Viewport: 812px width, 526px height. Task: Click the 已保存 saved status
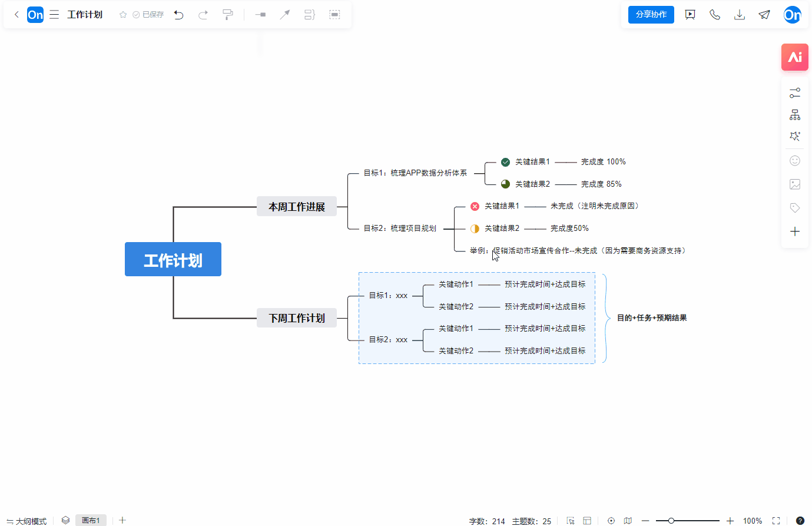tap(148, 15)
